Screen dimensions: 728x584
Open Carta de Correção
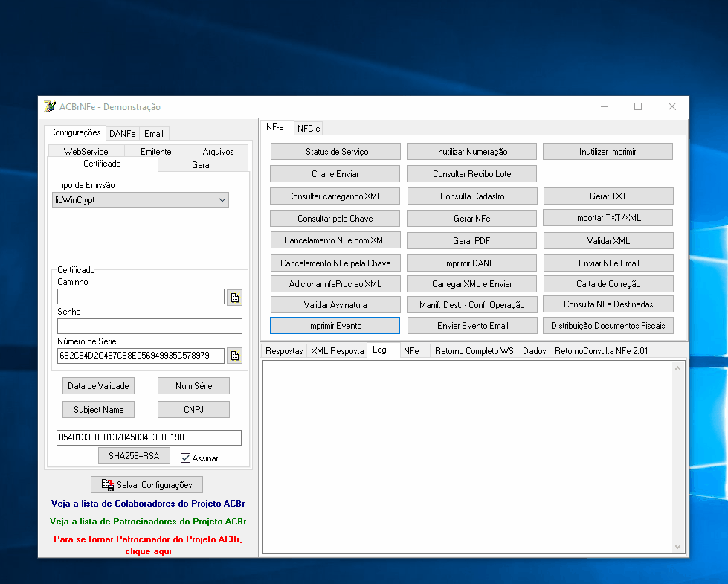[x=609, y=284]
